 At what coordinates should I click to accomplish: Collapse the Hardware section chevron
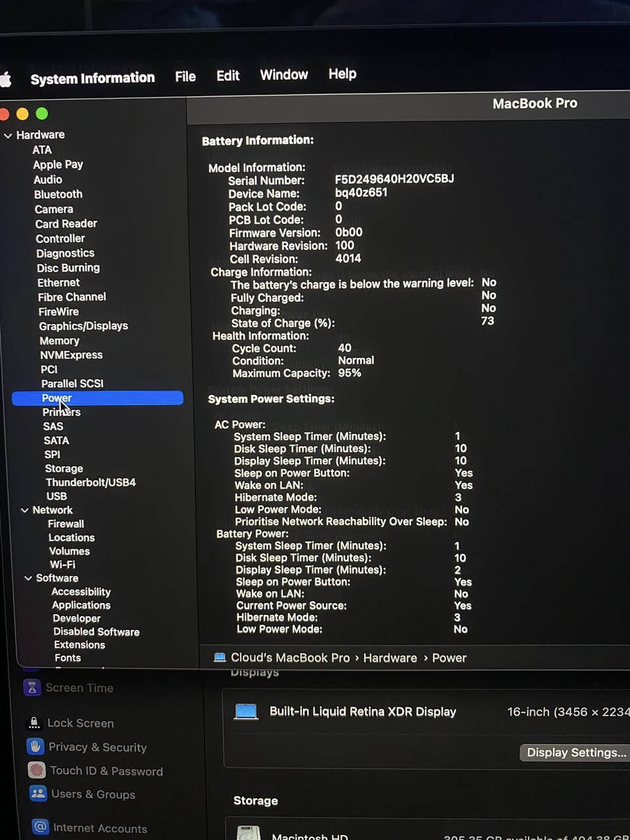coord(8,136)
